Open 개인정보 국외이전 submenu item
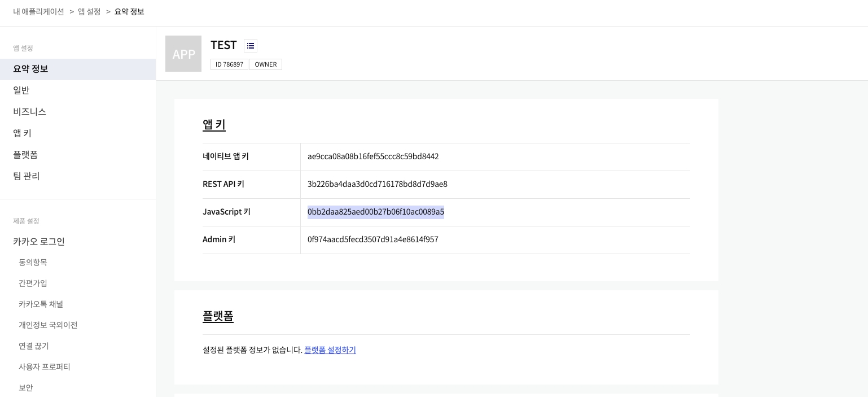The image size is (868, 397). coord(48,325)
